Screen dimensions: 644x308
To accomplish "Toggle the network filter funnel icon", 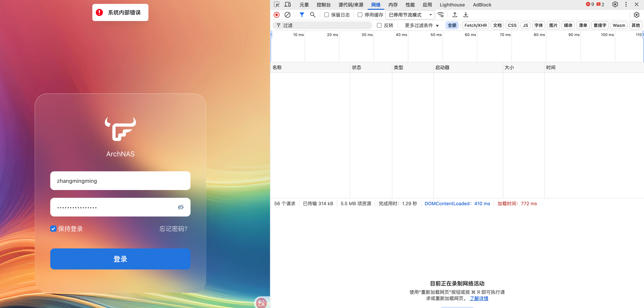I will click(x=302, y=15).
